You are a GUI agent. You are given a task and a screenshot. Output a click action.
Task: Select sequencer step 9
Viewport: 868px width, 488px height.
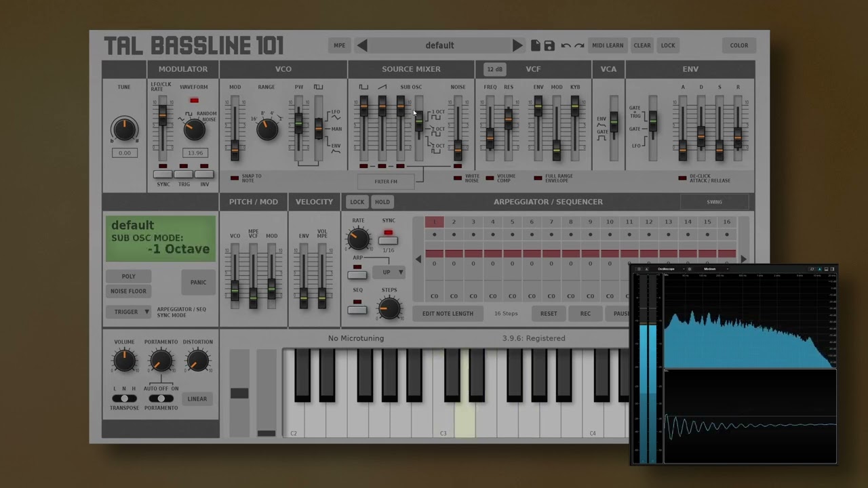590,222
